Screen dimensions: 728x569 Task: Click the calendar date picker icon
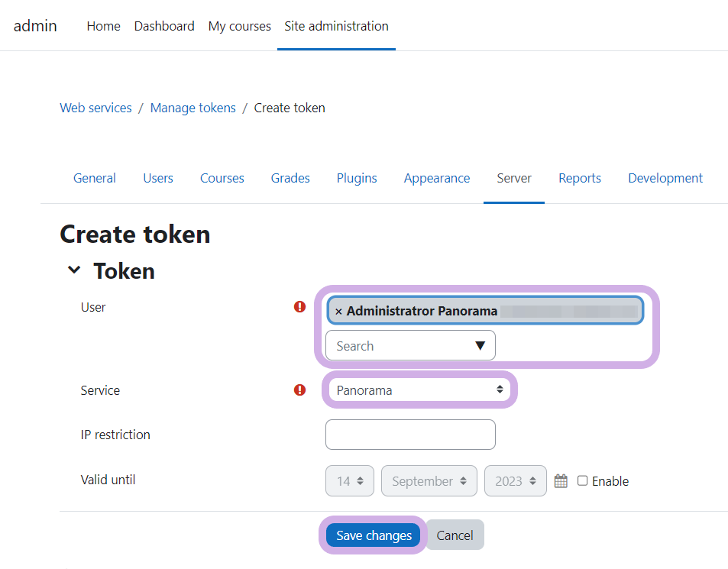[x=561, y=481]
